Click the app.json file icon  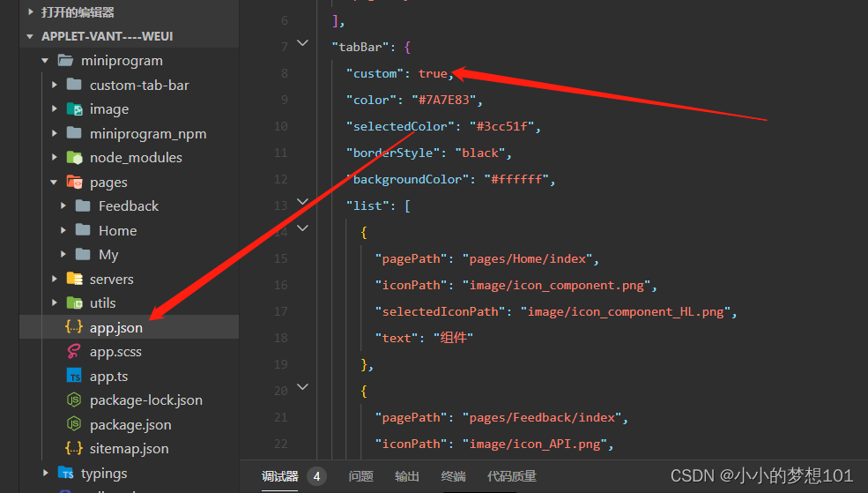click(x=74, y=327)
